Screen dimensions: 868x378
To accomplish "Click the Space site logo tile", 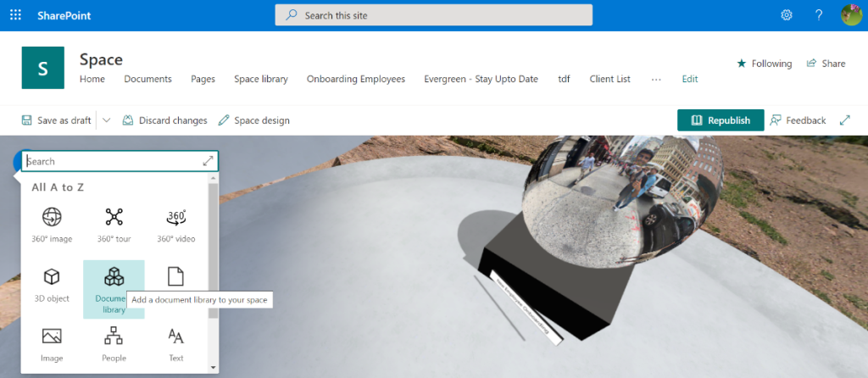I will [42, 68].
